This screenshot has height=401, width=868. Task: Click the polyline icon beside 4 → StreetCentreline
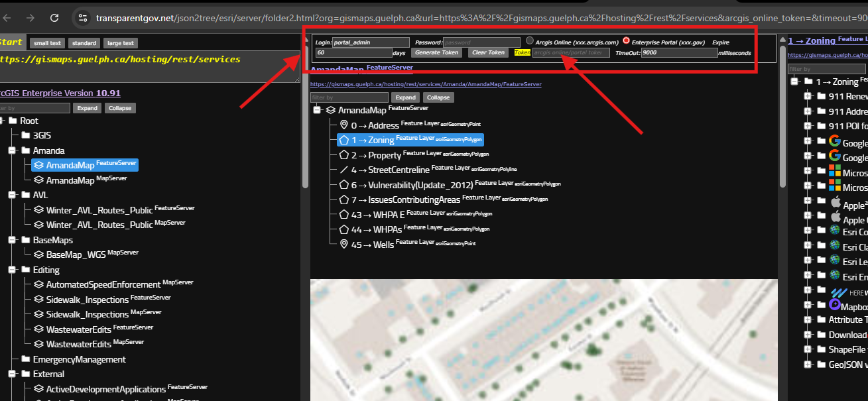[x=343, y=170]
